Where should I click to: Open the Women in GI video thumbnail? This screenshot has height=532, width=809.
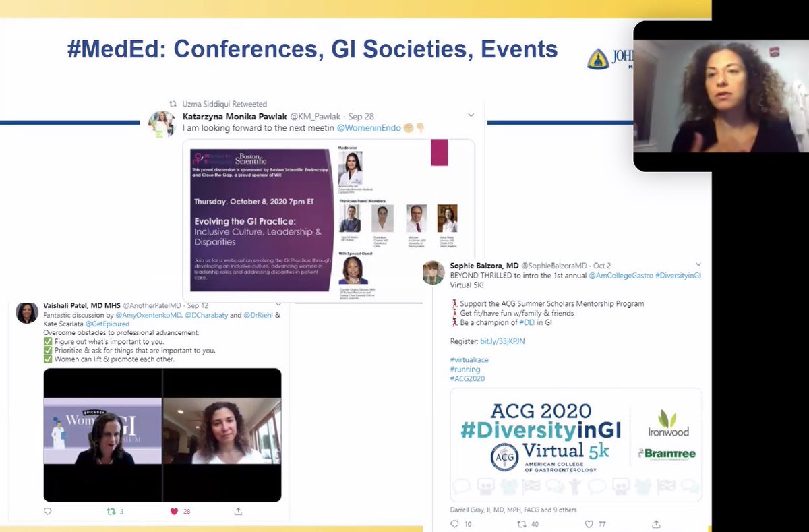[x=162, y=435]
